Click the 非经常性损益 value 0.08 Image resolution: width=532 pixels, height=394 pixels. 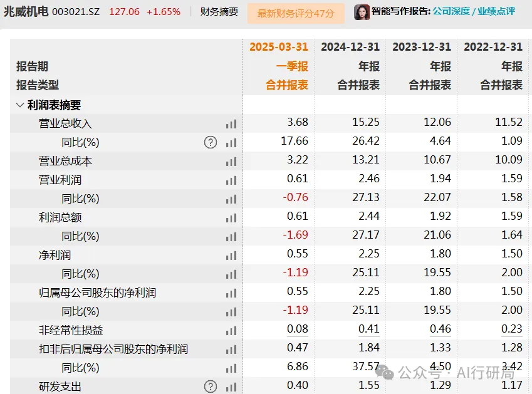(298, 329)
